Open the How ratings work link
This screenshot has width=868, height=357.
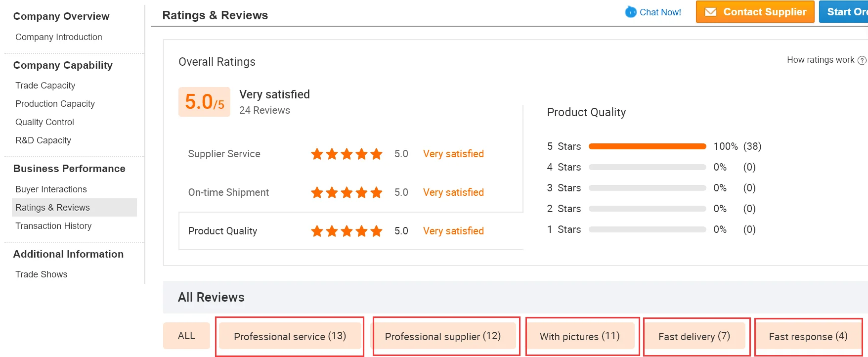[821, 60]
